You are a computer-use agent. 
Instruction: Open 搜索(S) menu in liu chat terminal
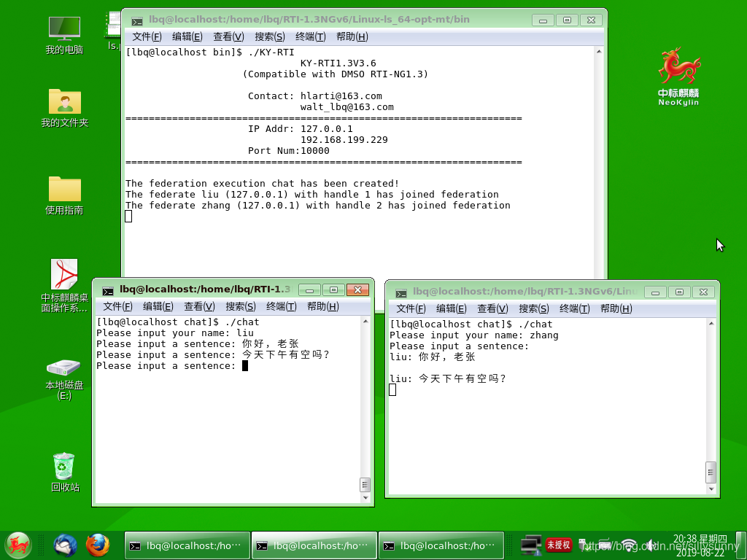[241, 307]
